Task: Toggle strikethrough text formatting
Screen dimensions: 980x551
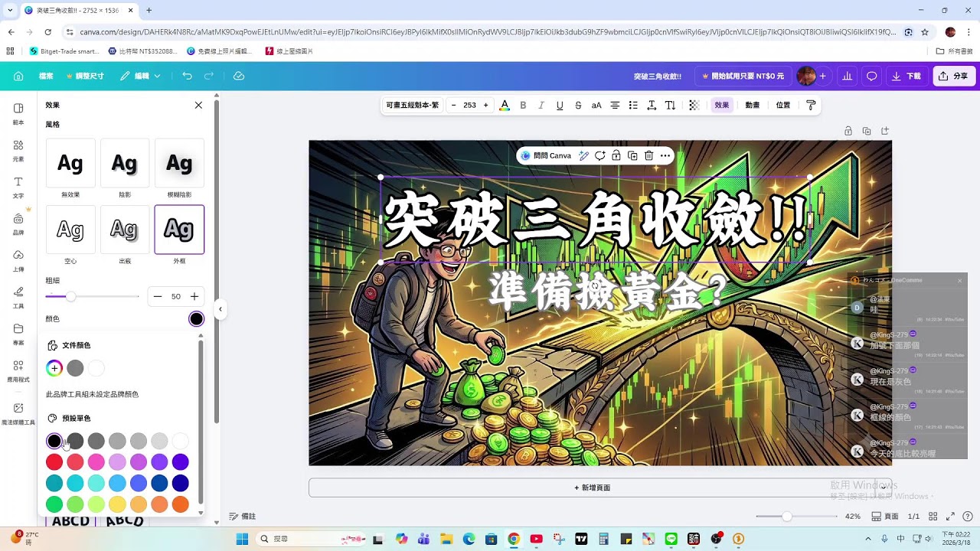Action: [578, 105]
